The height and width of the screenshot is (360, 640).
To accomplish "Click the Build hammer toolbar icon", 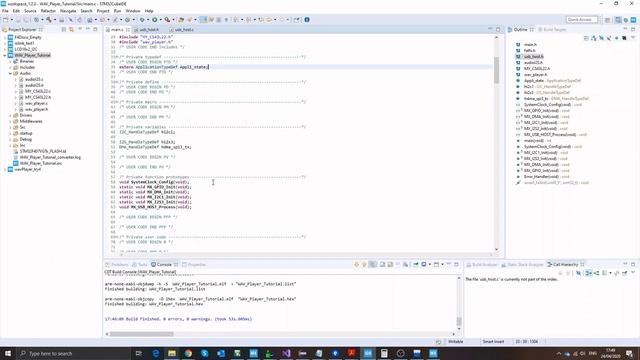I will coord(49,20).
